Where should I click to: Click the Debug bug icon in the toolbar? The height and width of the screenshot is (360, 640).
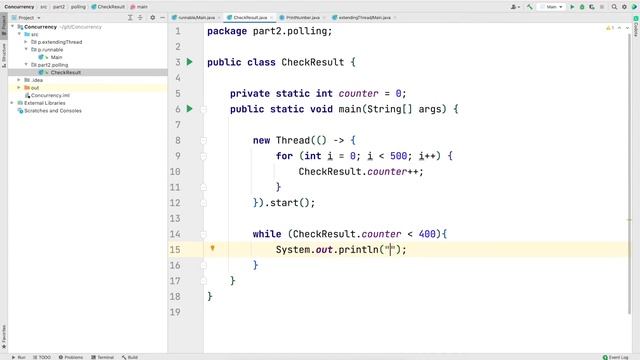(x=582, y=7)
